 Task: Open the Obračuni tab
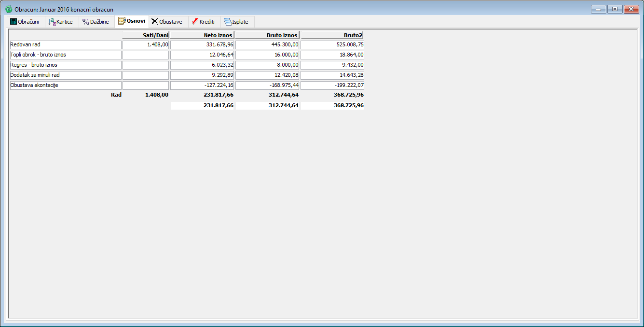tap(25, 22)
